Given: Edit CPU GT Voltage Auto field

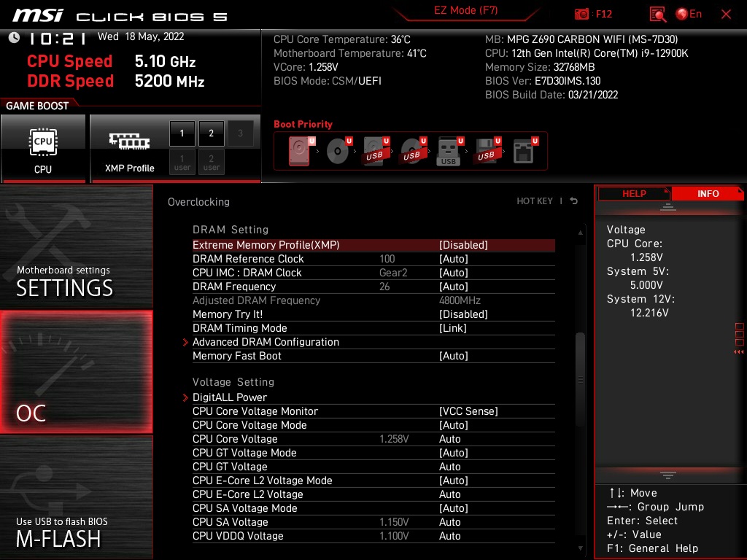Looking at the screenshot, I should coord(373,466).
